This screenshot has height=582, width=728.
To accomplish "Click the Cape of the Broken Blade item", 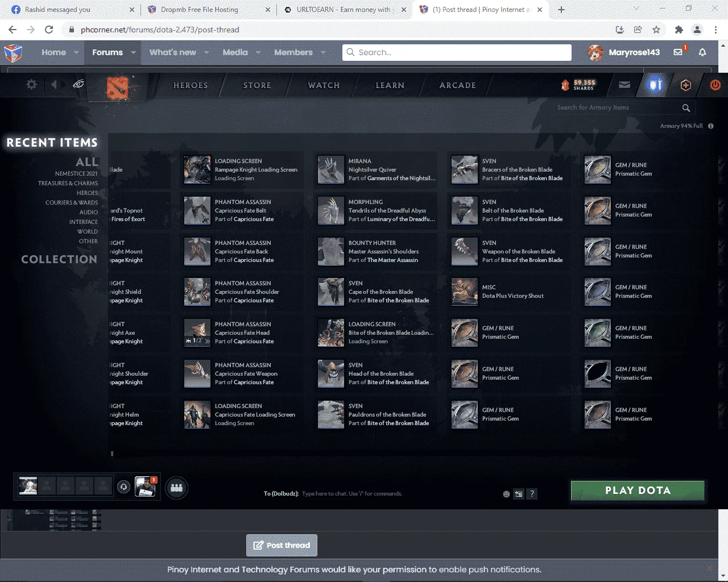I will coord(376,292).
